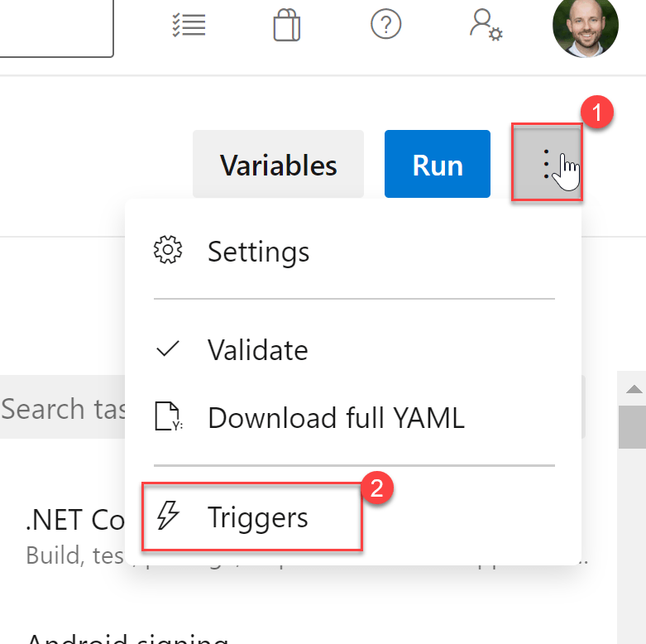Screen dimensions: 646x644
Task: Toggle the three-dot More actions menu
Action: pos(547,163)
